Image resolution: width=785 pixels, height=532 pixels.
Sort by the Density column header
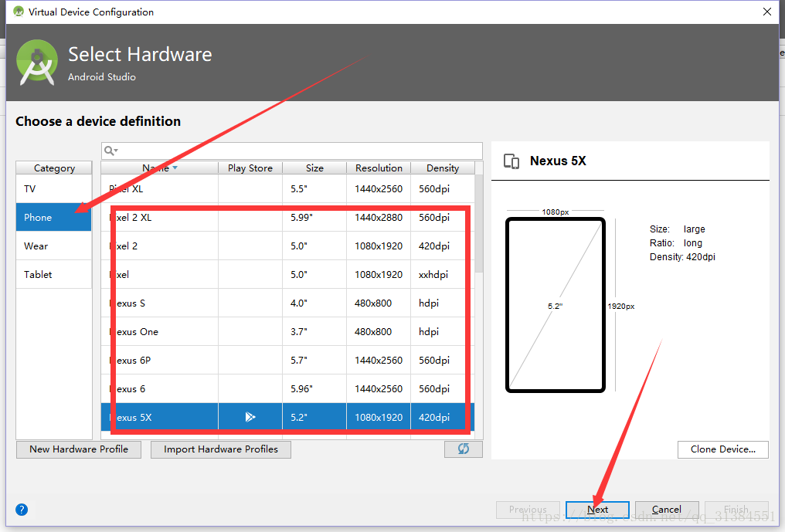[x=443, y=168]
